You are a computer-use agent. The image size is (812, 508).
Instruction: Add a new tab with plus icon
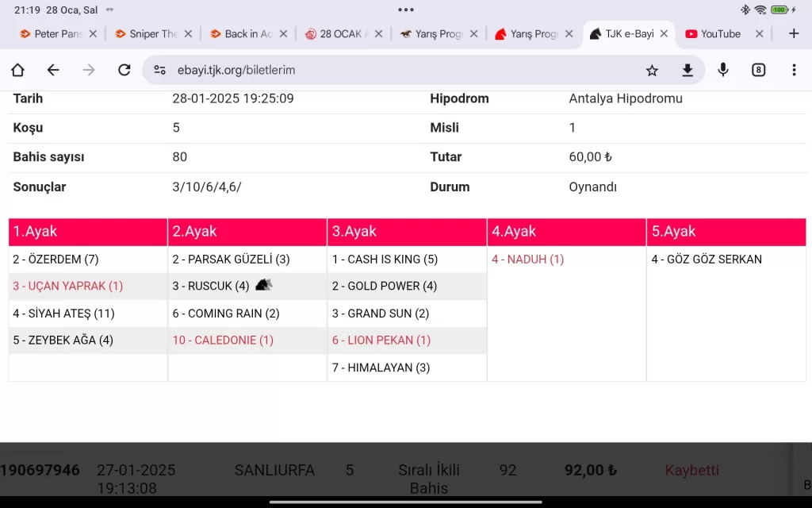coord(794,33)
